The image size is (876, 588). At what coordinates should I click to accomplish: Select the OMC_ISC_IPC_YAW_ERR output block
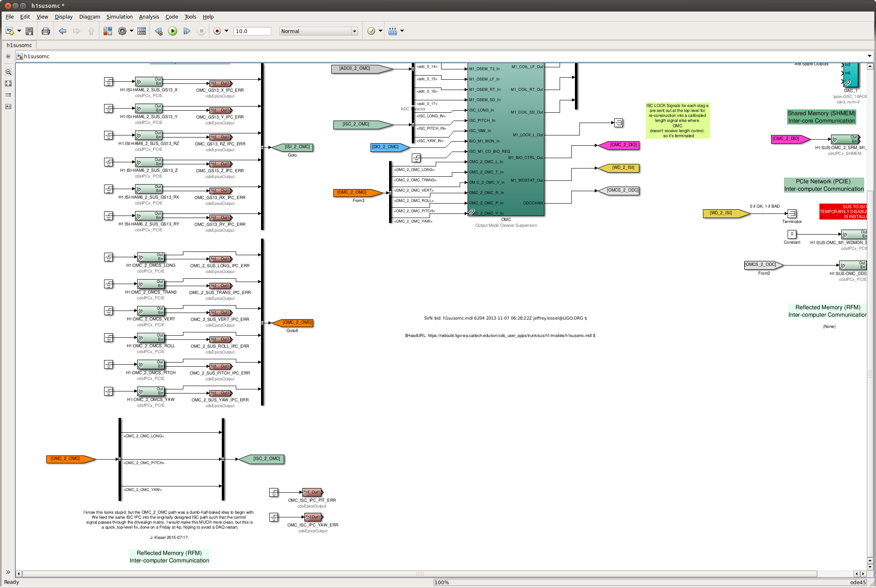(x=313, y=517)
